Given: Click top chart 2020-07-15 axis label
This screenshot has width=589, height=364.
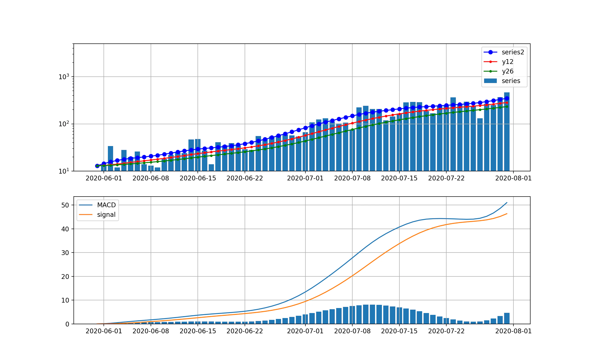Looking at the screenshot, I should 399,178.
